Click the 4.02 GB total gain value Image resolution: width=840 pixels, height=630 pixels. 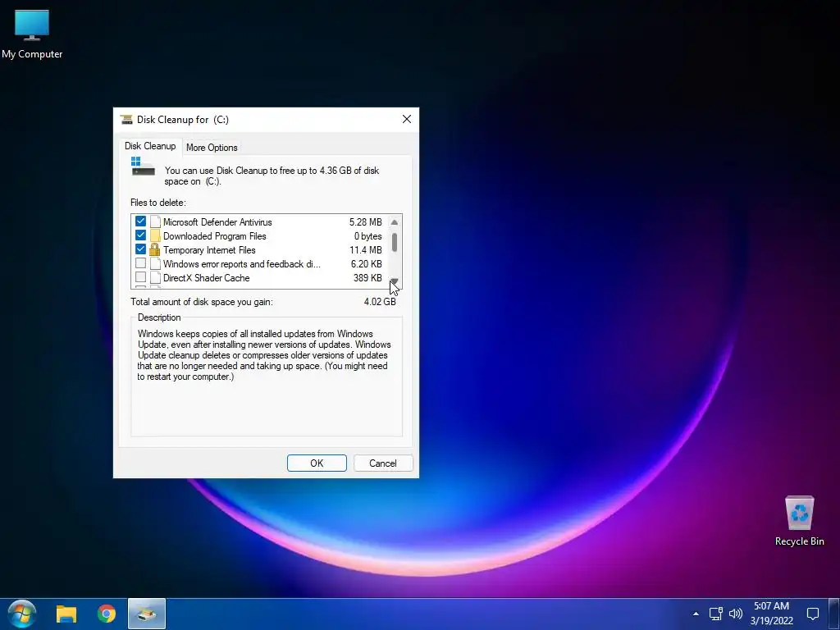[x=380, y=302]
